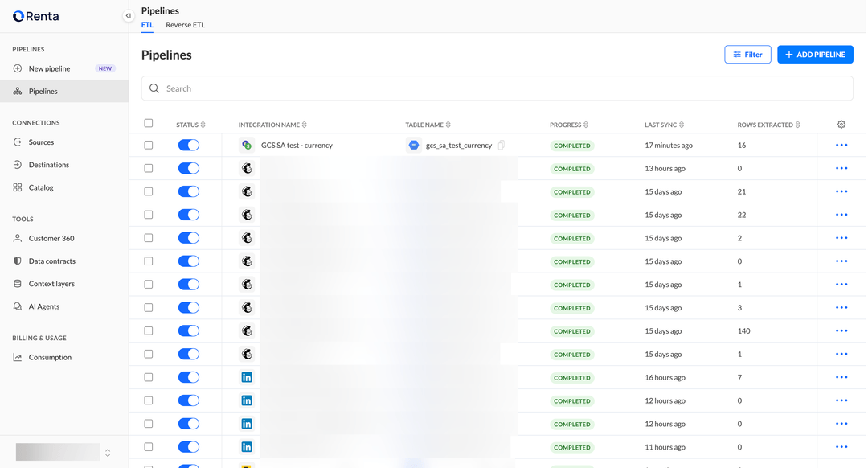Click the Data contracts shield icon
Image resolution: width=868 pixels, height=468 pixels.
click(18, 261)
